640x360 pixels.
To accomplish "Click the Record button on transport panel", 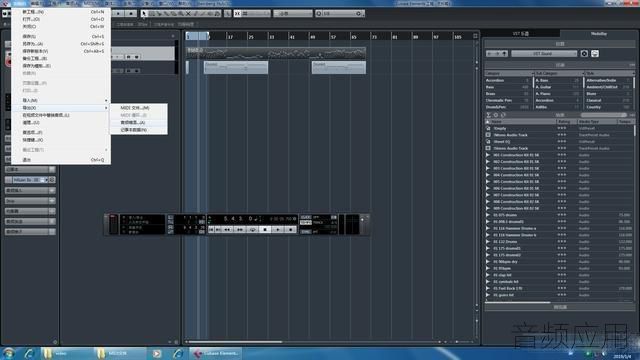I will click(291, 230).
